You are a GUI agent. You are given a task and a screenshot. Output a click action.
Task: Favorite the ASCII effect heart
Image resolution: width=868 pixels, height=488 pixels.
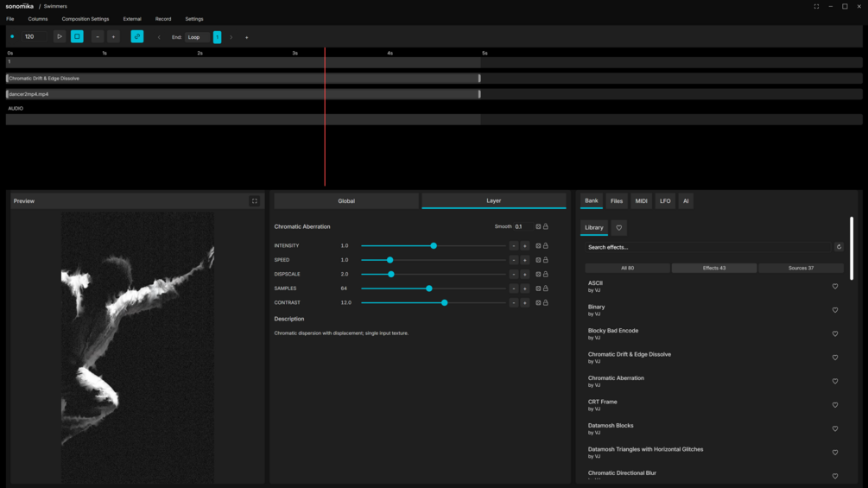coord(835,287)
